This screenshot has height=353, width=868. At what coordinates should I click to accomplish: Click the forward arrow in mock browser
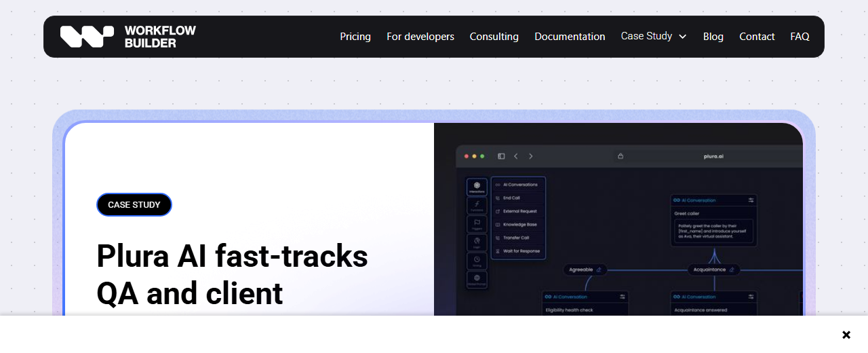click(530, 156)
